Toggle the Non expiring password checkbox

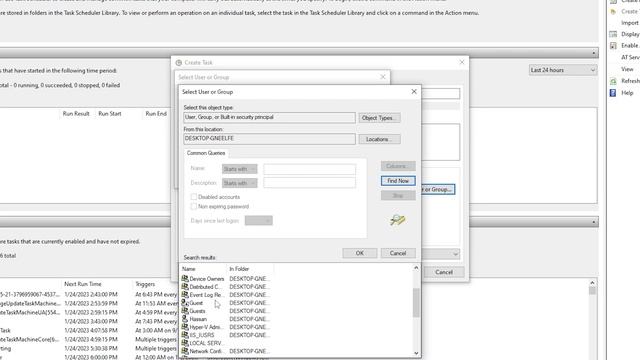[194, 207]
